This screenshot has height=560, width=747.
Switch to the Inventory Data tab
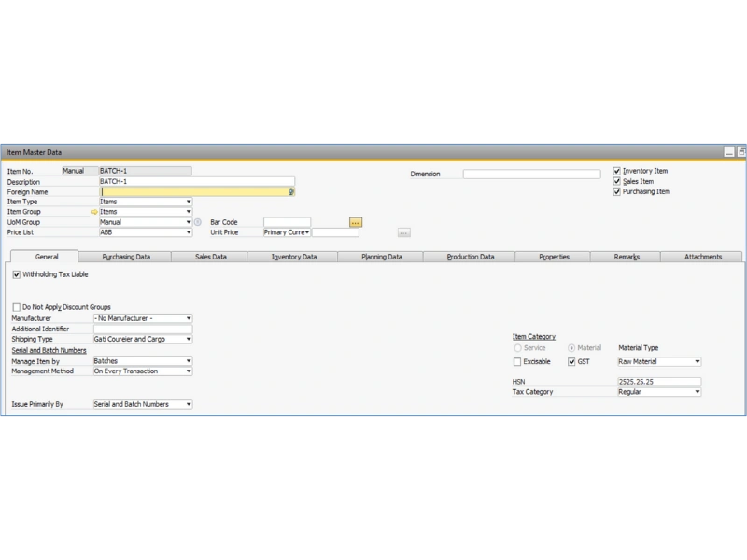click(x=297, y=255)
